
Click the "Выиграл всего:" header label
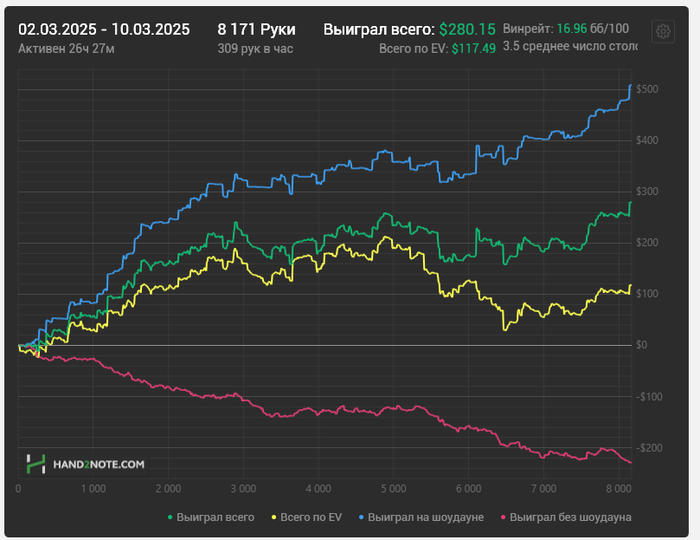pos(379,29)
